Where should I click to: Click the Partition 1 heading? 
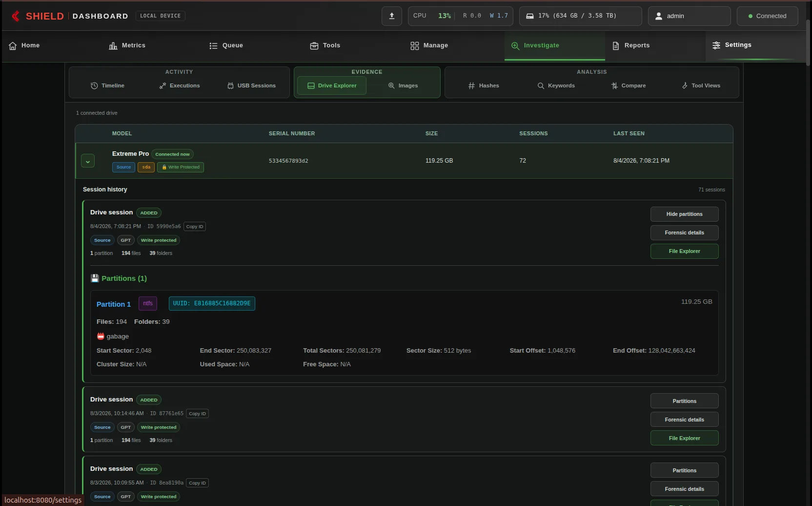(x=114, y=304)
